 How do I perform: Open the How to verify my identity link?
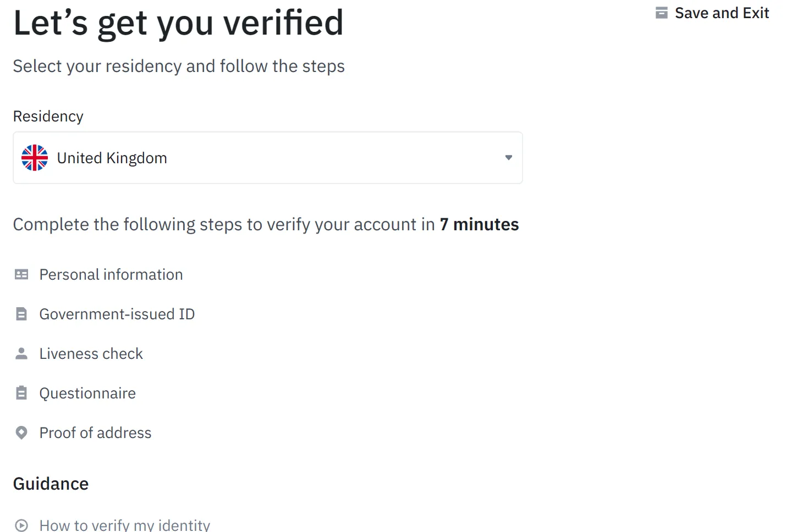click(x=125, y=525)
